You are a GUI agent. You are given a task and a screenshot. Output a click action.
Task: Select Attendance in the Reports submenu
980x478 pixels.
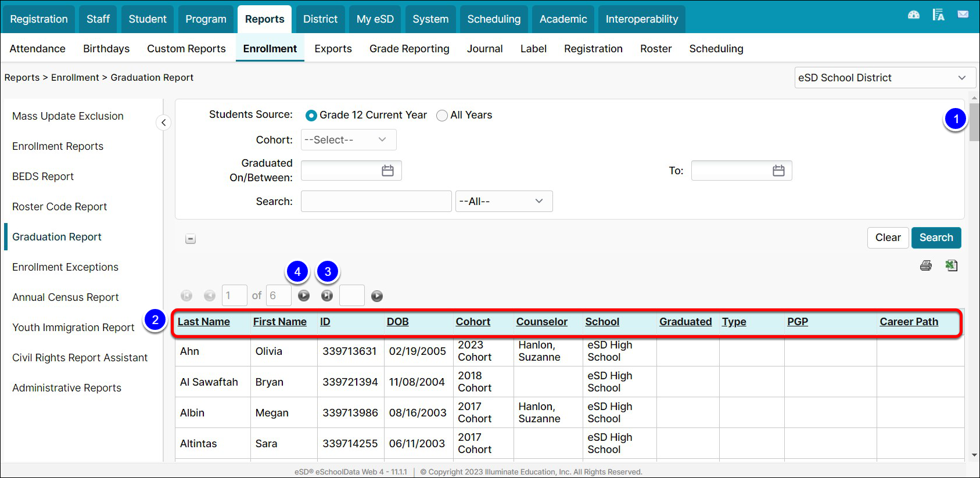[38, 49]
